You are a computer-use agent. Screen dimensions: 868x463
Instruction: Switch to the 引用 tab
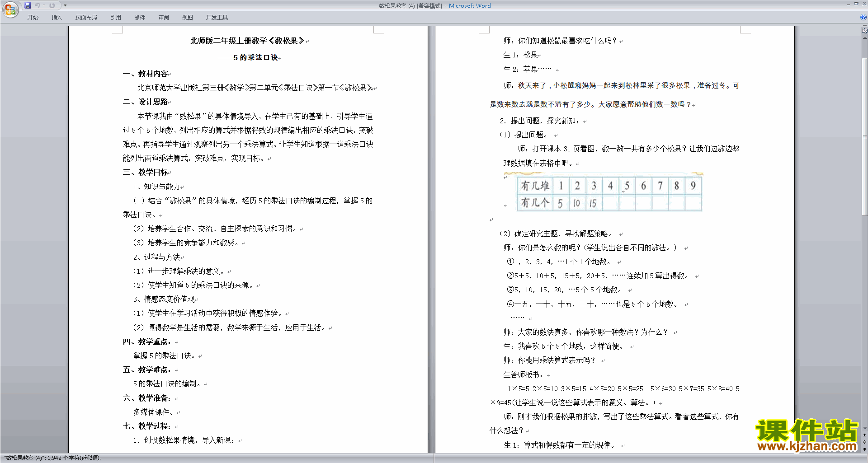click(x=115, y=17)
